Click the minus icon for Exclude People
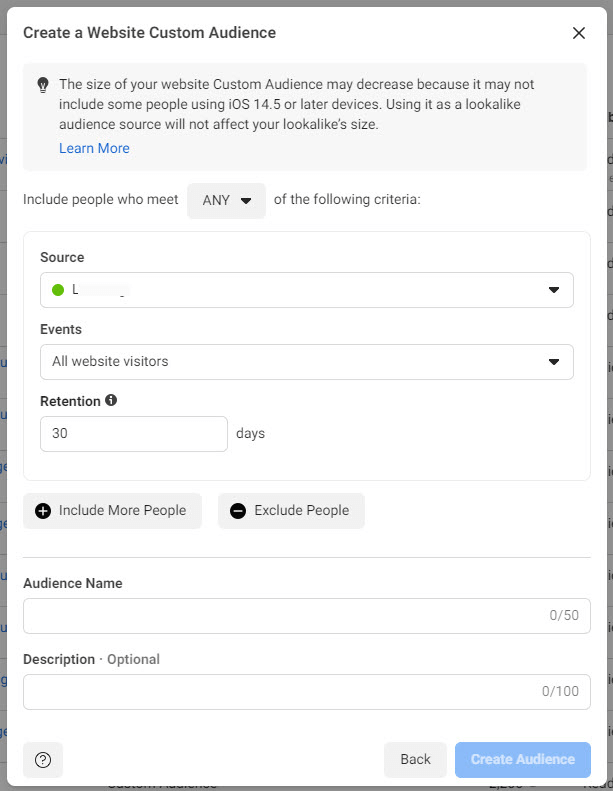Image resolution: width=613 pixels, height=791 pixels. click(238, 511)
